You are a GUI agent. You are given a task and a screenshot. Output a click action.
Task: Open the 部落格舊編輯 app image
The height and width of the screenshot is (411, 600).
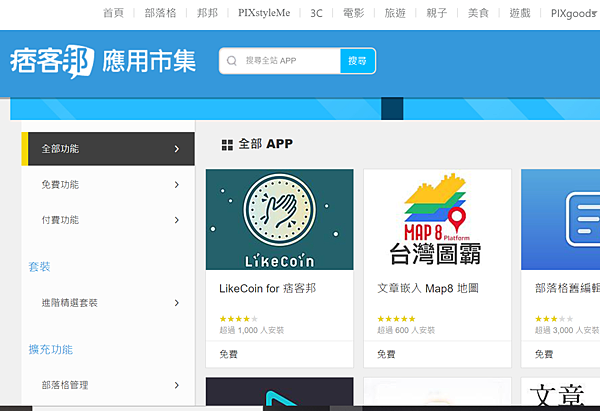pyautogui.click(x=561, y=220)
